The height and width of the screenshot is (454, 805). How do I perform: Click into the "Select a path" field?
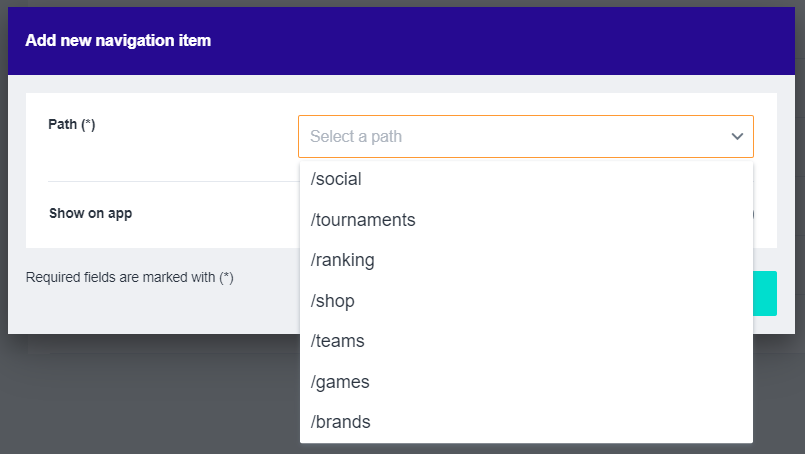pyautogui.click(x=500, y=136)
